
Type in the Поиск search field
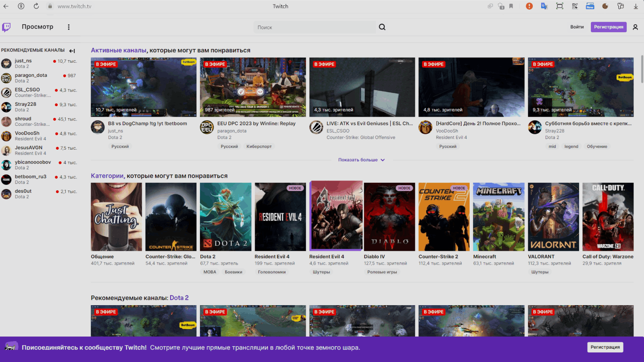(x=314, y=27)
